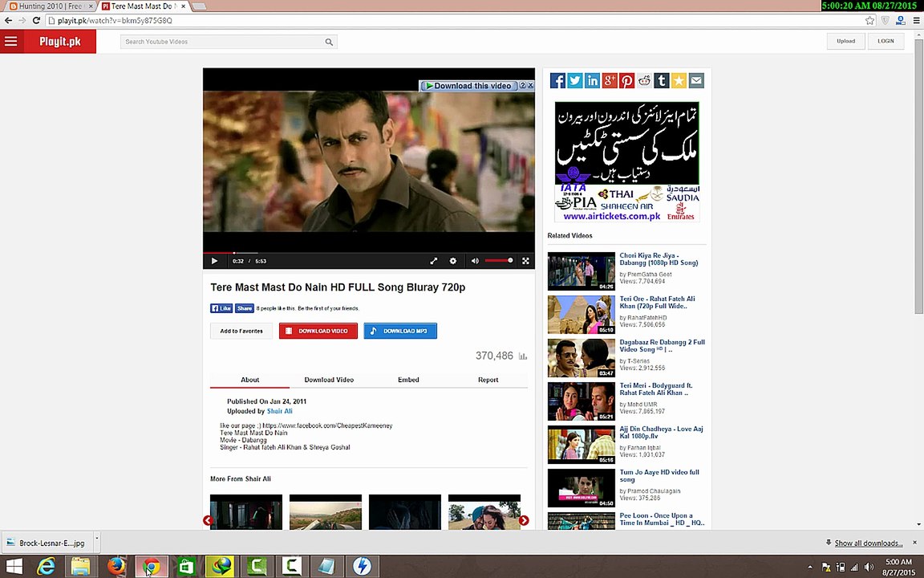
Task: Click the search magnifier icon
Action: (x=329, y=42)
